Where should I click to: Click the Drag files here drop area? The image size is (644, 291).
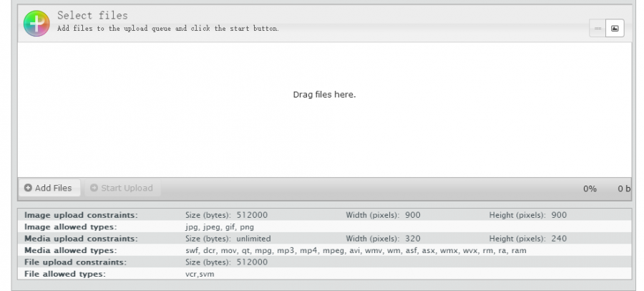pos(324,110)
